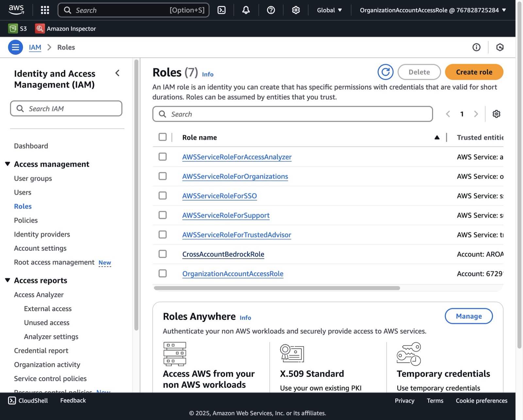Toggle the IAM navigation hamburger menu

tap(15, 47)
